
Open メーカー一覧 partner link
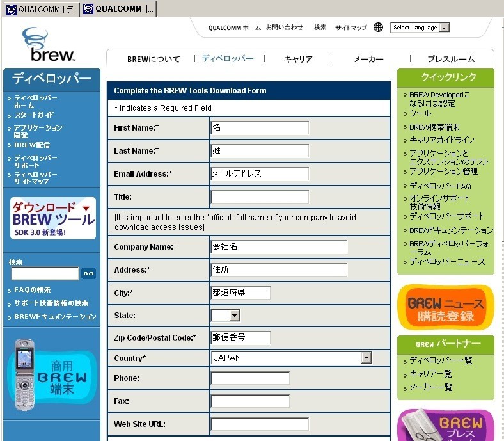[430, 387]
